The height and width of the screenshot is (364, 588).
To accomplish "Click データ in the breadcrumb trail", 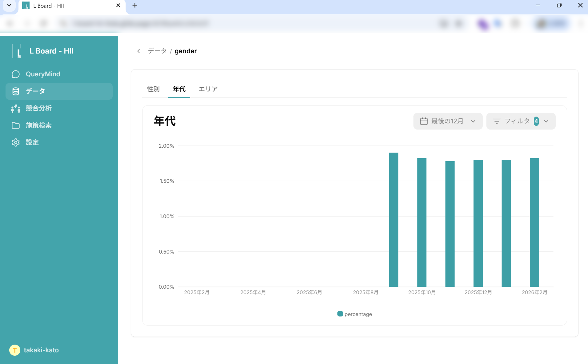I will [157, 51].
